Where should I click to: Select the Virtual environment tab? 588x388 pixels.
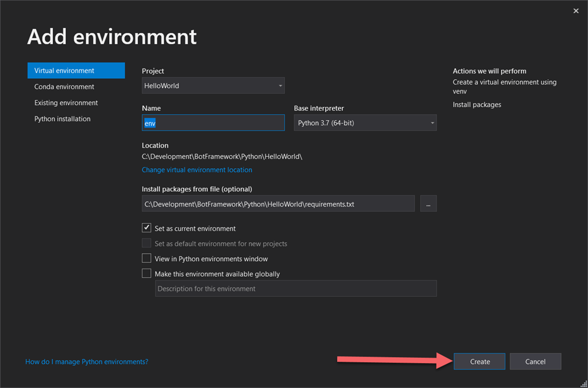(x=76, y=71)
